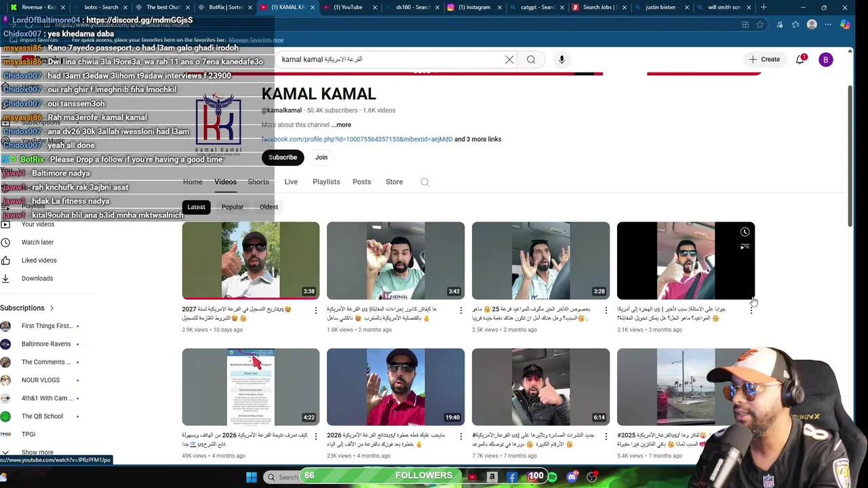Select the Latest sort chip
The image size is (868, 488).
tap(196, 207)
